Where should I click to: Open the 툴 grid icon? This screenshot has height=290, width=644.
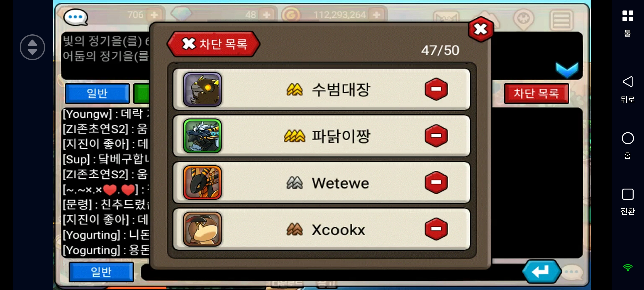pos(627,16)
